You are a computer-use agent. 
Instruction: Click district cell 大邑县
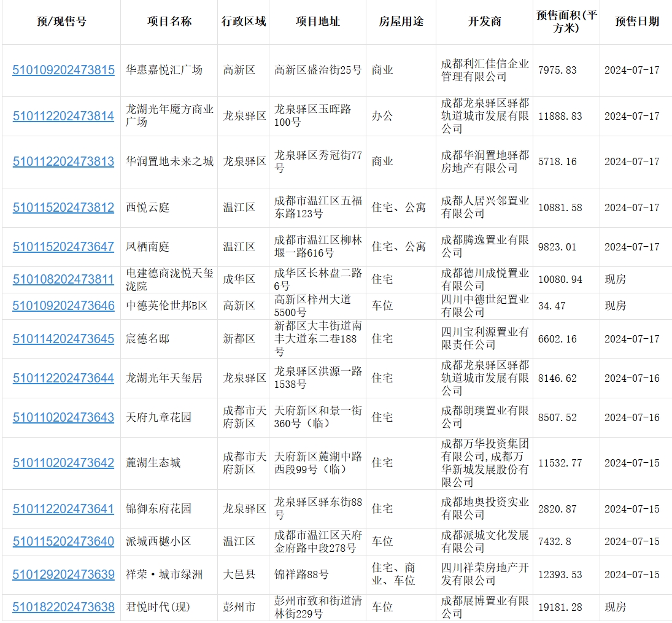pyautogui.click(x=239, y=575)
